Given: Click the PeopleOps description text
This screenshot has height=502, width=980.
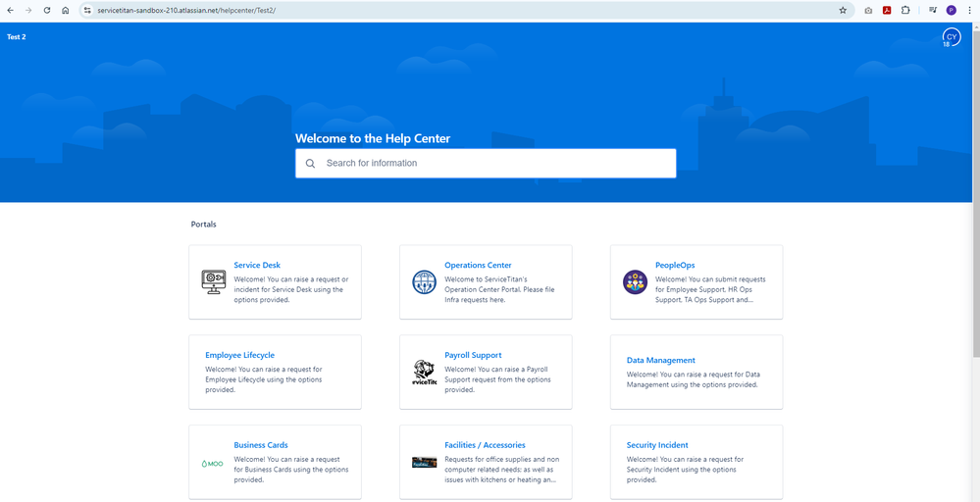Looking at the screenshot, I should pyautogui.click(x=710, y=289).
